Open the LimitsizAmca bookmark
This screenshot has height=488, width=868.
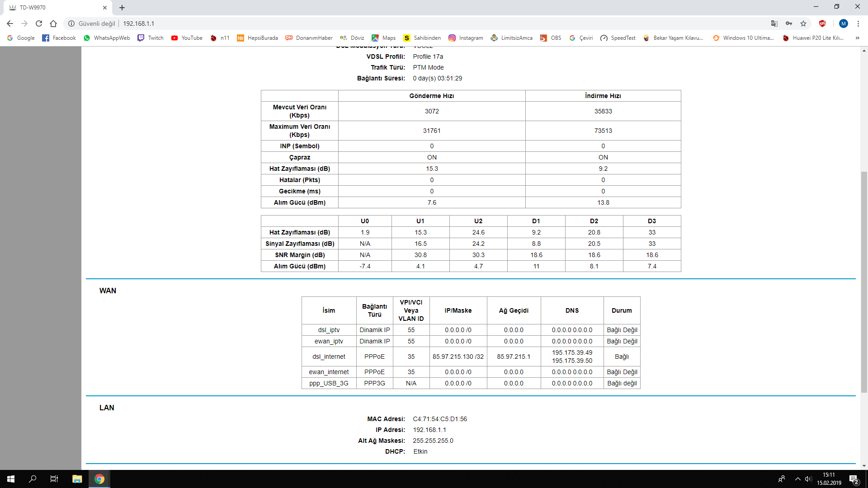(x=512, y=38)
